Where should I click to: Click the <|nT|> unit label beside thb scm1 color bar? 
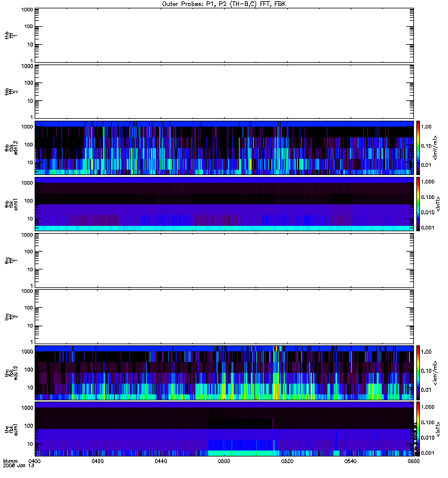(x=438, y=204)
